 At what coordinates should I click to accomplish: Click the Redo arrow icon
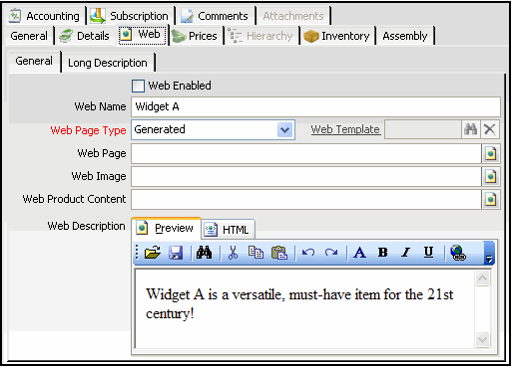331,252
